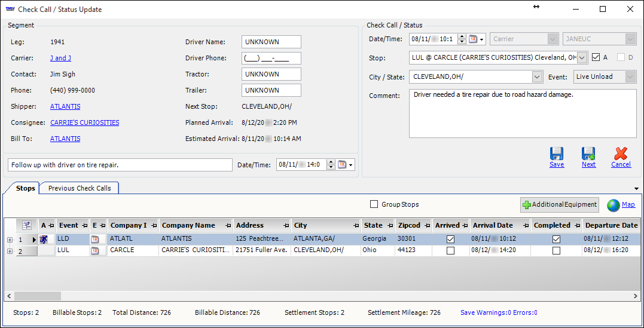Screen dimensions: 644x328
Task: Check Arrived for the CARCLE stop row
Action: (450, 251)
